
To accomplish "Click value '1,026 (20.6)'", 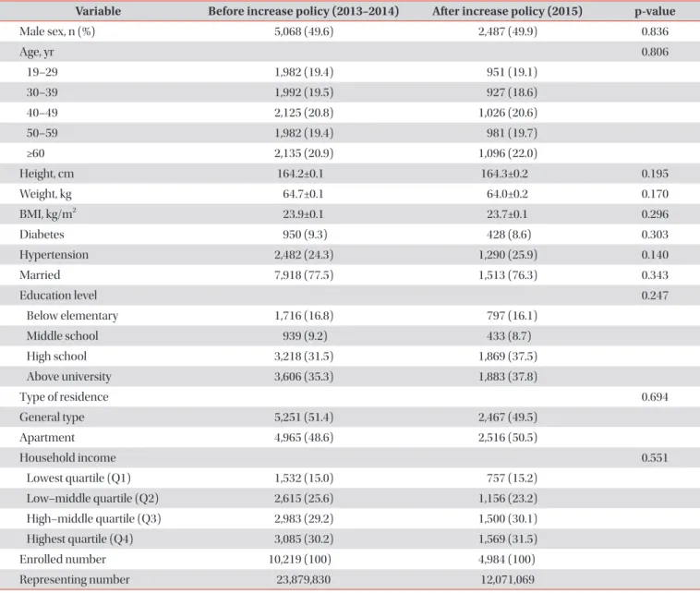I will tap(508, 113).
